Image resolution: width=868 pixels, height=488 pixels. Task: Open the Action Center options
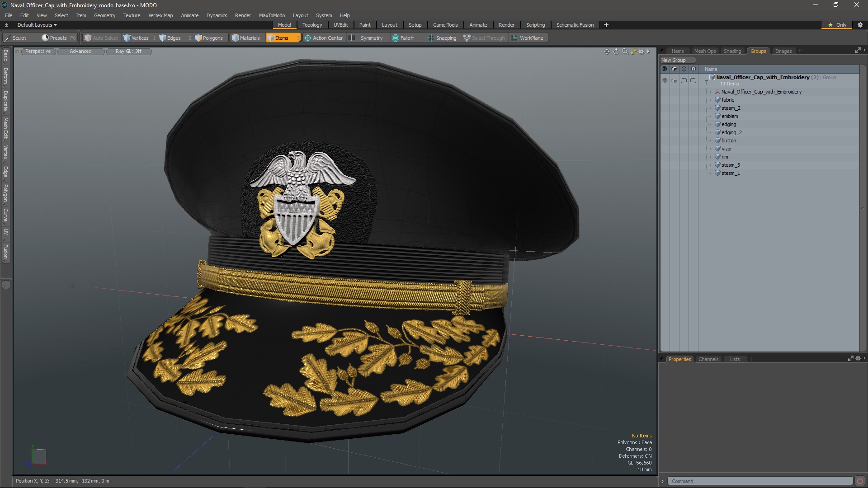tap(324, 38)
